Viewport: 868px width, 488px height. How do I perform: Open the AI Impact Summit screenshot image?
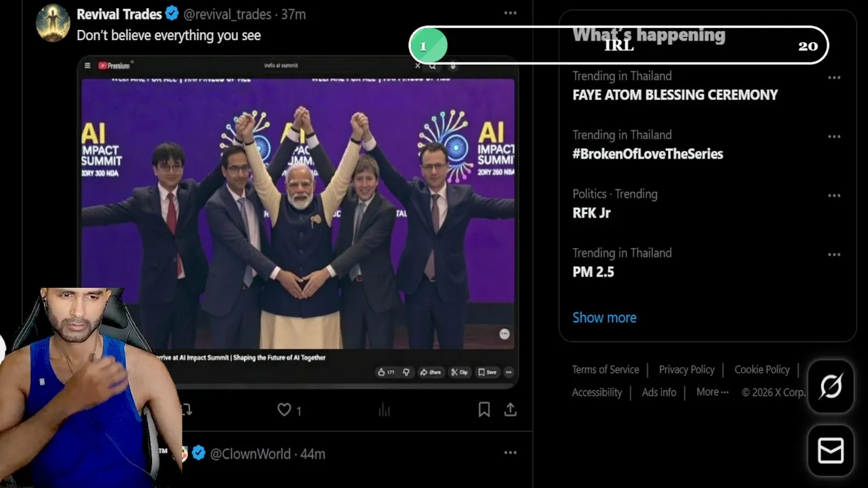[x=298, y=217]
